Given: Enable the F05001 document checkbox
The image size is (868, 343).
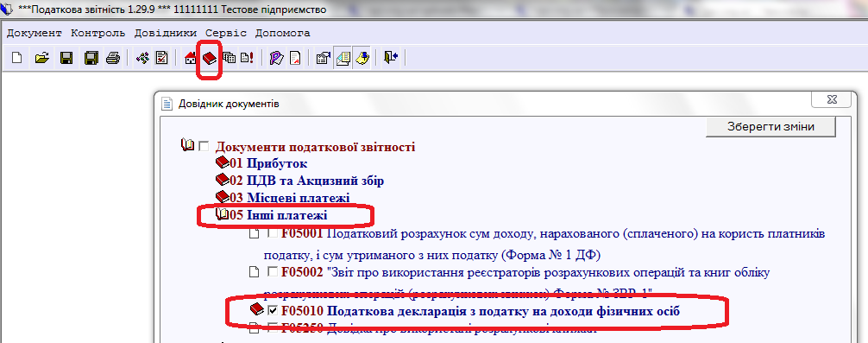Looking at the screenshot, I should [273, 234].
